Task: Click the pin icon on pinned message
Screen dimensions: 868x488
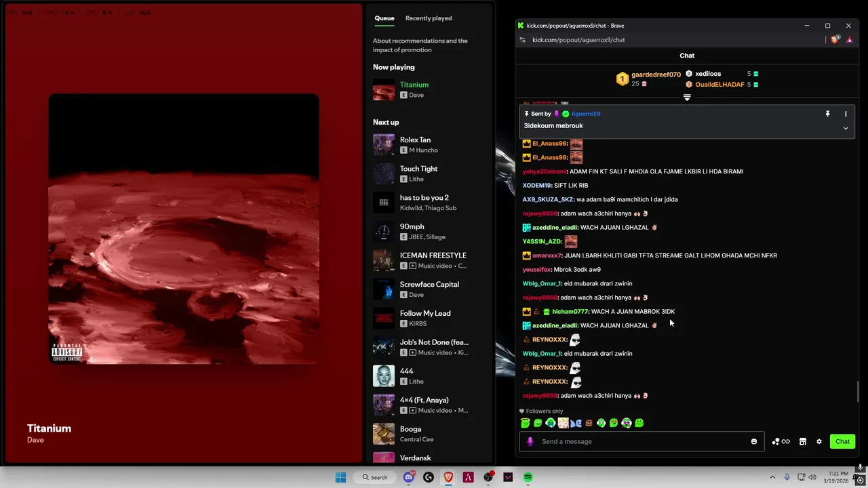Action: click(x=827, y=114)
